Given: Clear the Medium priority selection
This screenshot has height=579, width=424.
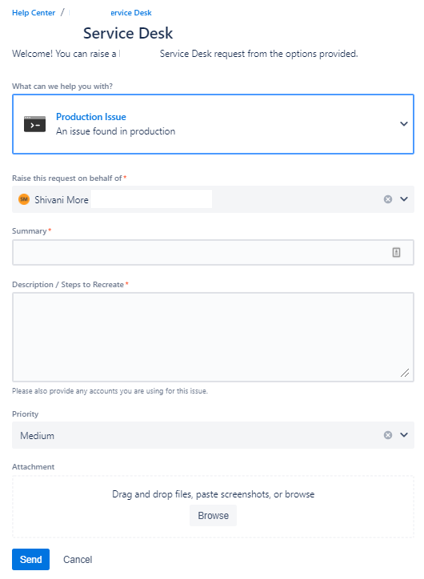Looking at the screenshot, I should pos(387,435).
